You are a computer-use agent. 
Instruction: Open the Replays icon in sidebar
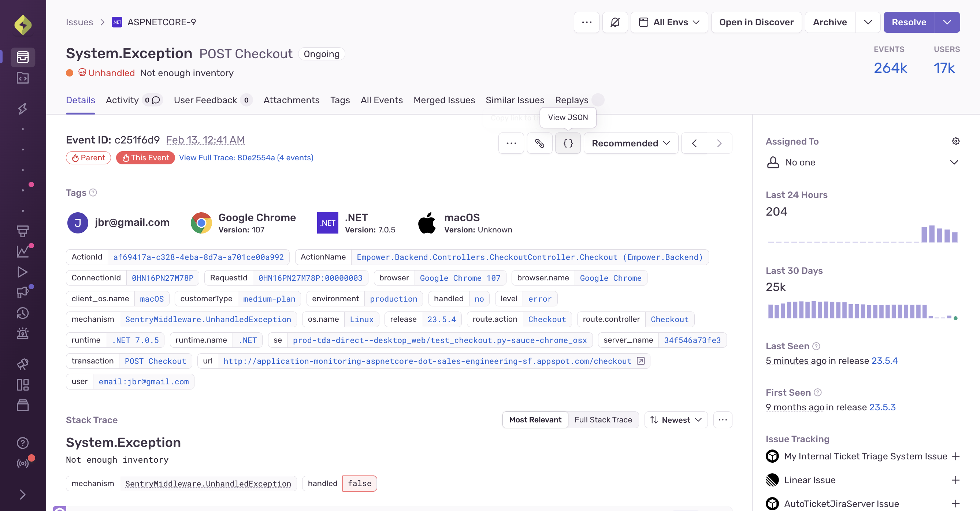23,271
